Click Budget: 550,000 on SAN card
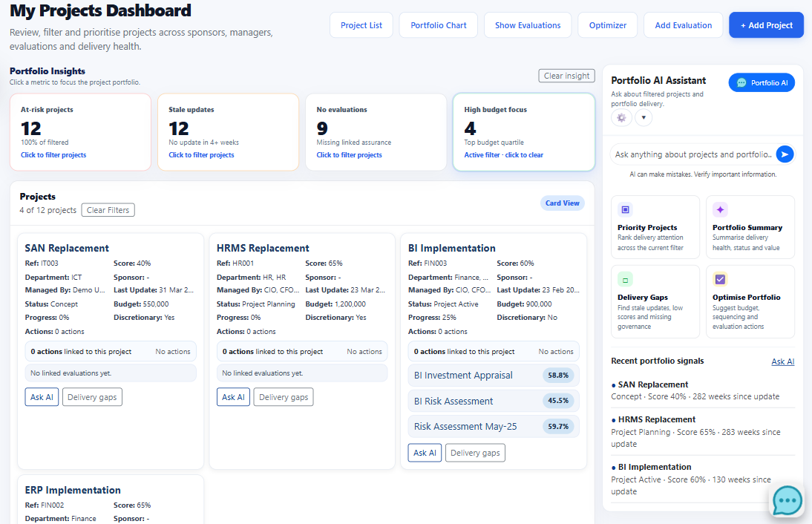Viewport: 812px width, 524px height. click(x=141, y=304)
